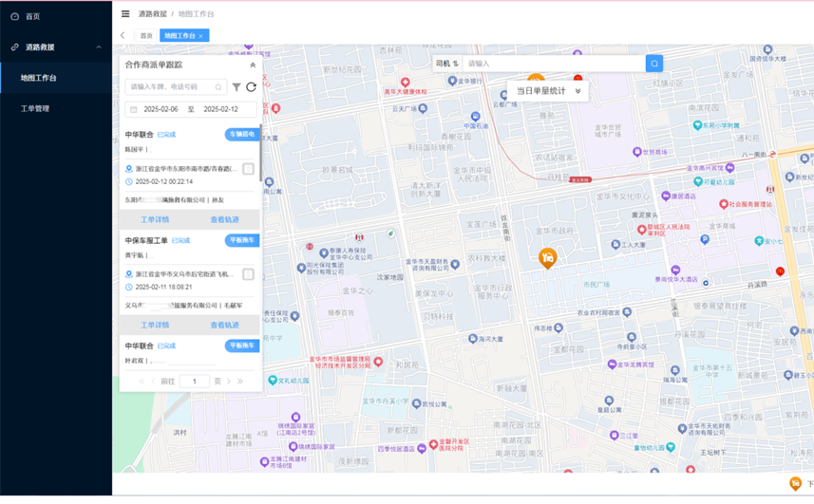This screenshot has width=814, height=504.
Task: Click the 金华银行 map marker
Action: coord(452,81)
